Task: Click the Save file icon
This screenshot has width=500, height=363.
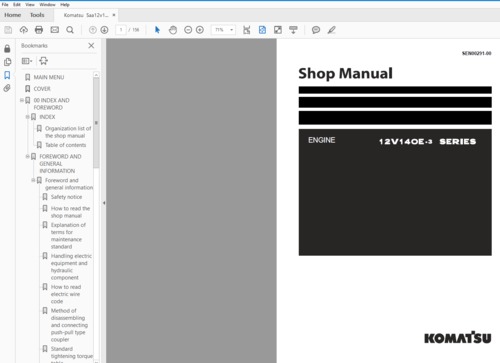Action: pyautogui.click(x=8, y=30)
